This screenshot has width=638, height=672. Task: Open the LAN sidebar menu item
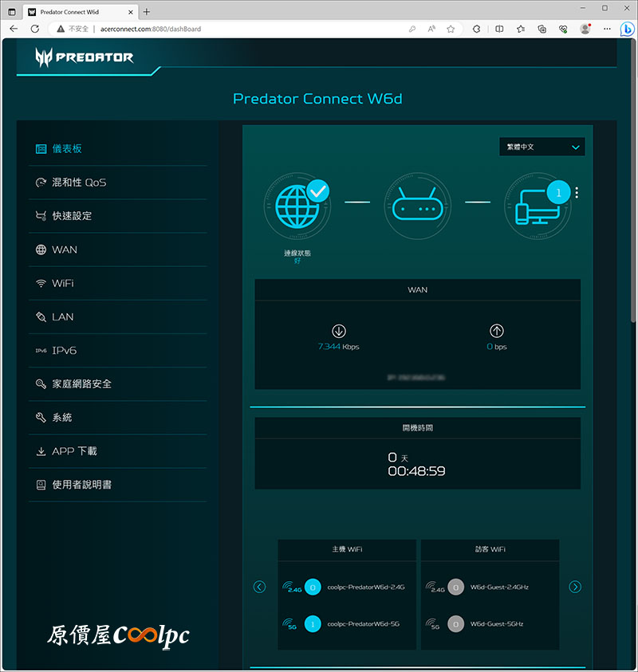(117, 316)
